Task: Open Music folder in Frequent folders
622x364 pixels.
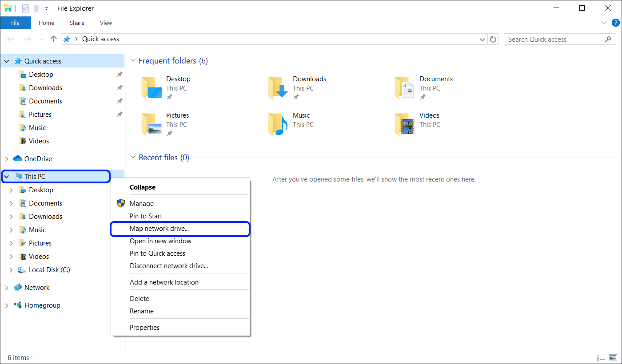Action: pyautogui.click(x=291, y=124)
